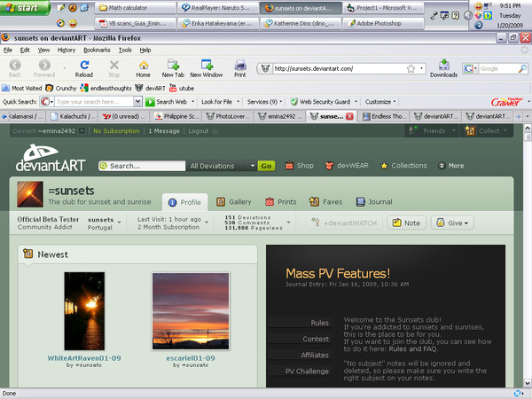
Task: Click the 1 Message link
Action: [x=164, y=131]
